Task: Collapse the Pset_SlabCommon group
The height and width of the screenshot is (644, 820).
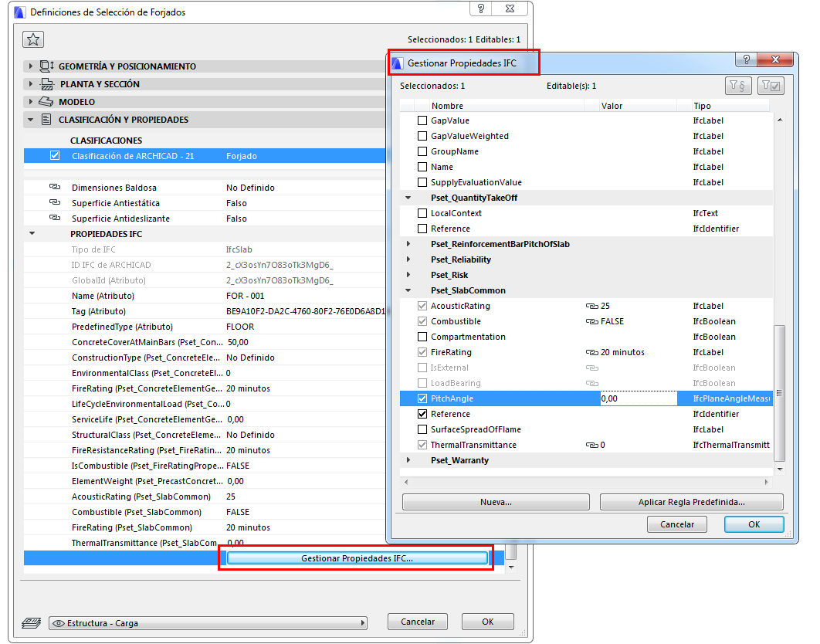Action: click(408, 290)
